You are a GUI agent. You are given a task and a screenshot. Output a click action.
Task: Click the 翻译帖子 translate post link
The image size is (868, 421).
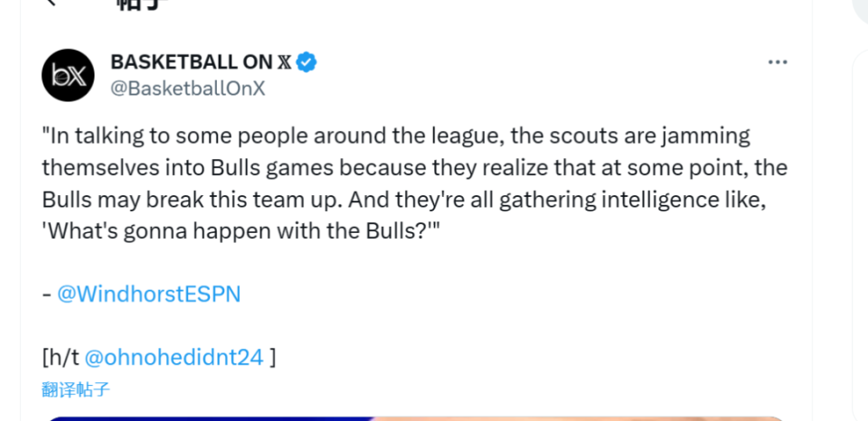(x=76, y=390)
